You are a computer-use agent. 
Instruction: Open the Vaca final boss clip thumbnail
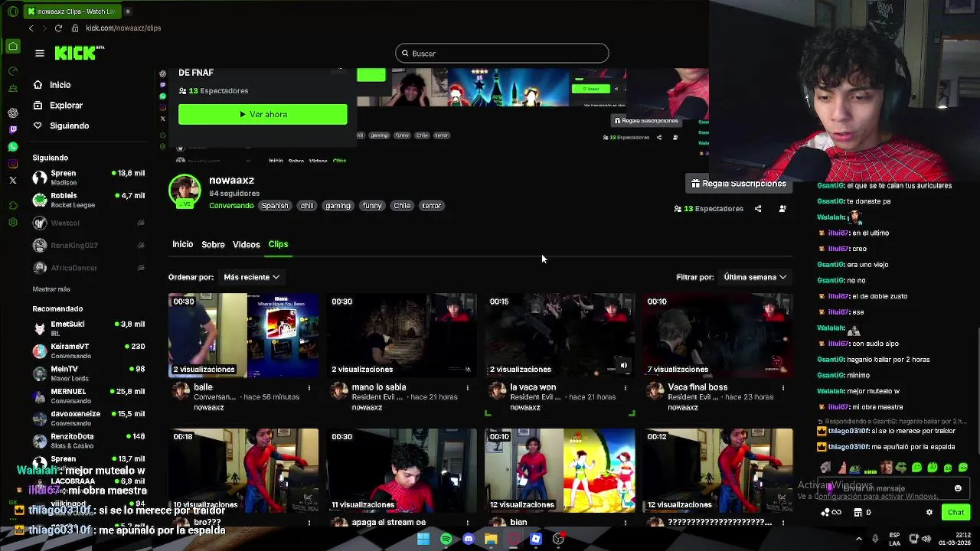tap(717, 335)
